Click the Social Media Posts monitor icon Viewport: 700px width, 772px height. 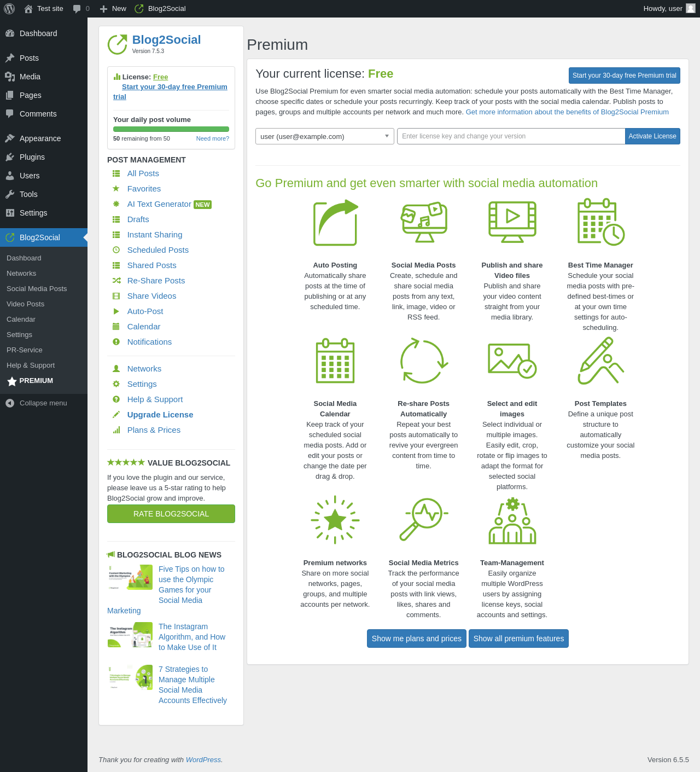(x=424, y=223)
